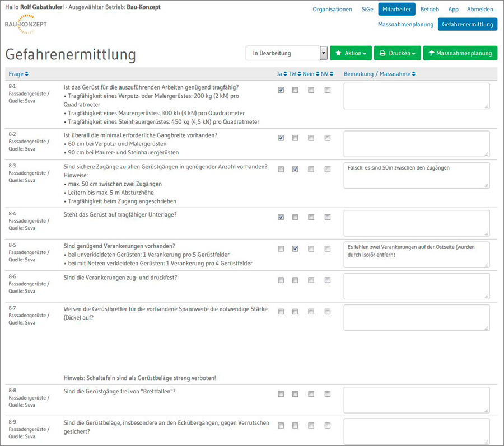
Task: Uncheck the TW checkbox for question 8-3
Action: 295,170
